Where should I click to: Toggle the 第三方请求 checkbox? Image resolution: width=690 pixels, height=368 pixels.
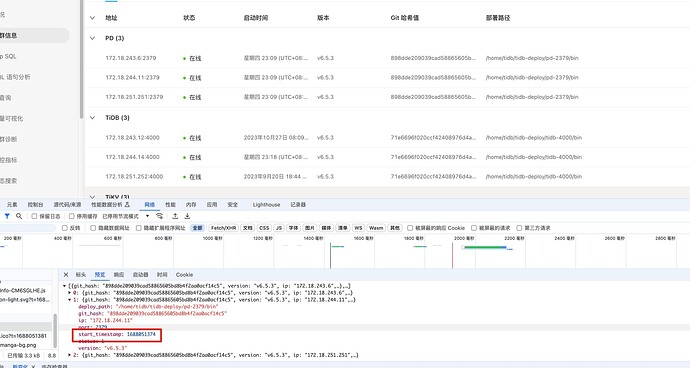[519, 228]
